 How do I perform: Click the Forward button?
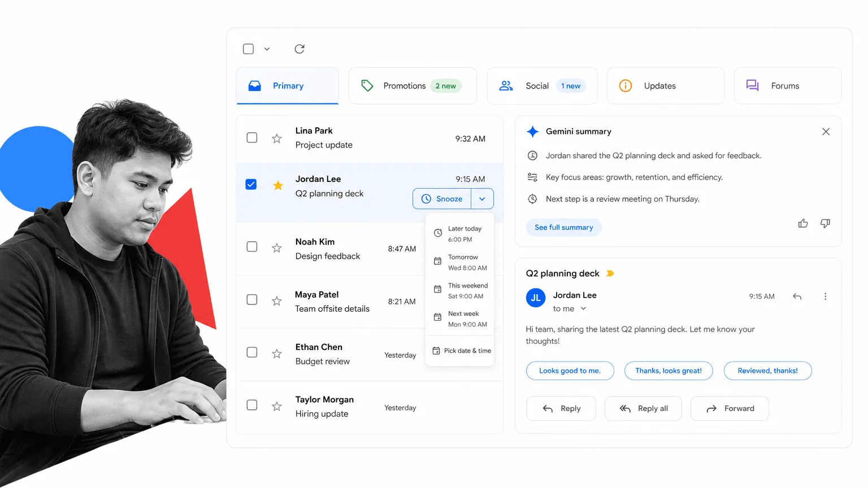[x=730, y=408]
